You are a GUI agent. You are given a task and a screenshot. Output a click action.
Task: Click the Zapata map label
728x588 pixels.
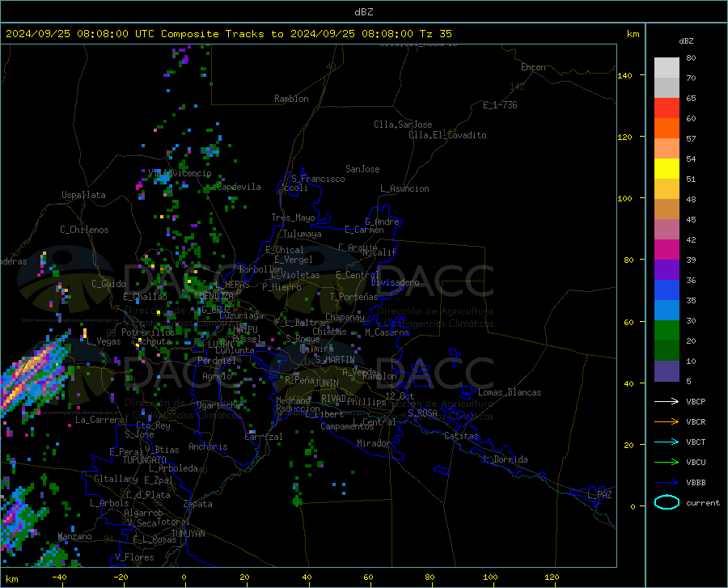198,504
